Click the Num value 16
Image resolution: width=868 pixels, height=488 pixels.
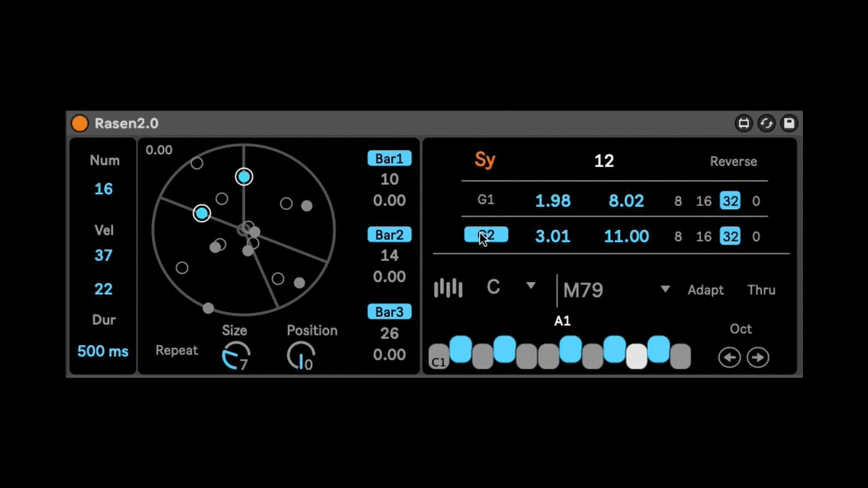pos(104,189)
